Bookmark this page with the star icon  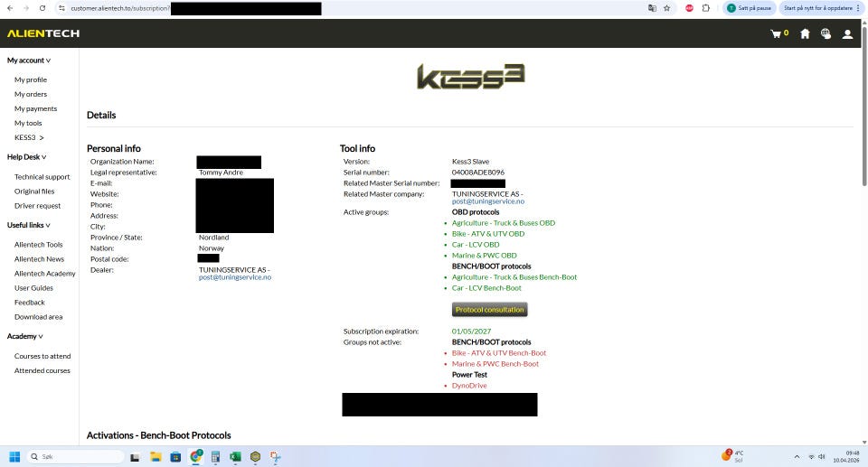coord(667,8)
